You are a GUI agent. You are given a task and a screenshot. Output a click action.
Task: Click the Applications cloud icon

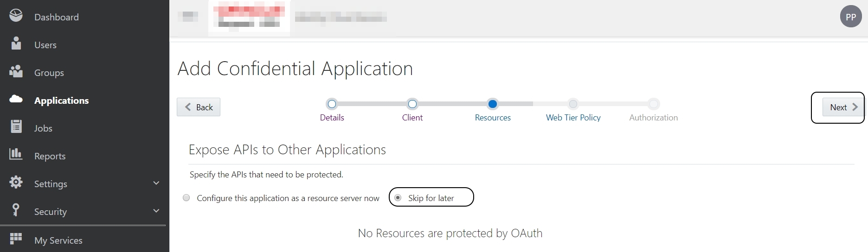pos(16,99)
